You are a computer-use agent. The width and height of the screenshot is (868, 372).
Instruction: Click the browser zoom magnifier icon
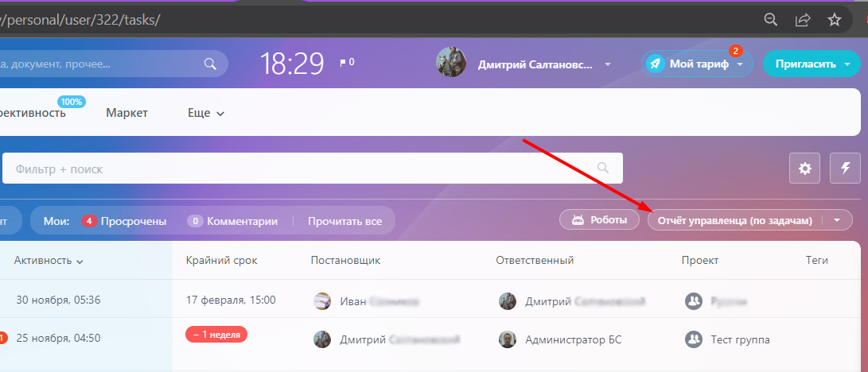tap(770, 19)
